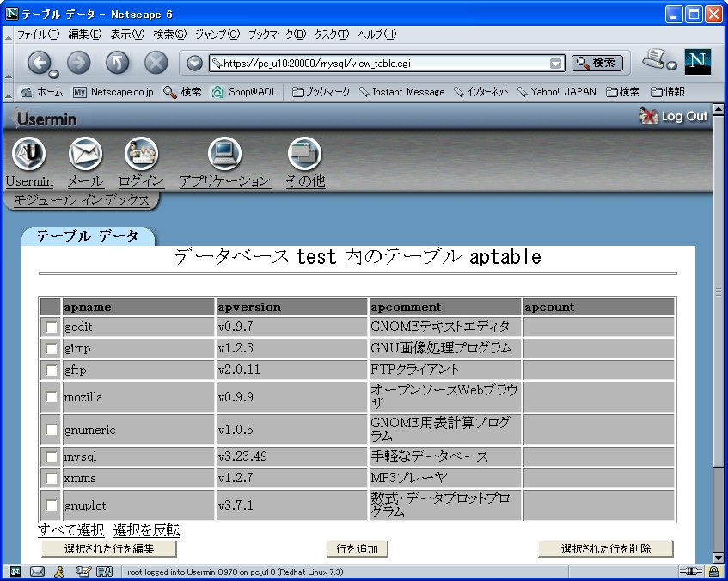Screen dimensions: 728x581
Task: Click the scrollbar down arrow
Action: (x=719, y=557)
